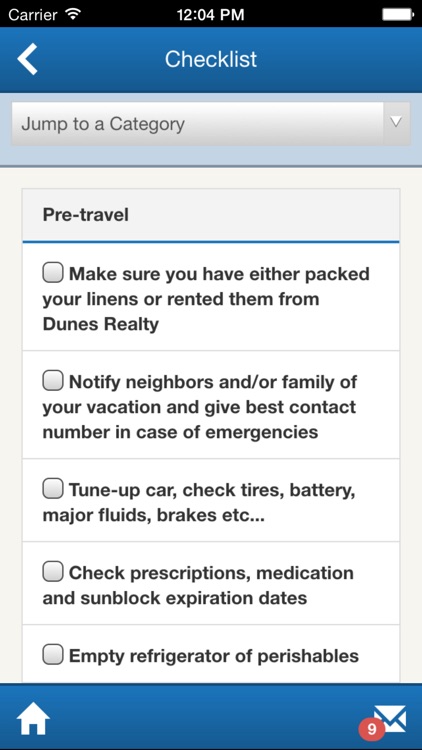The width and height of the screenshot is (422, 750).
Task: Check the packed linens item checkbox
Action: pyautogui.click(x=53, y=273)
